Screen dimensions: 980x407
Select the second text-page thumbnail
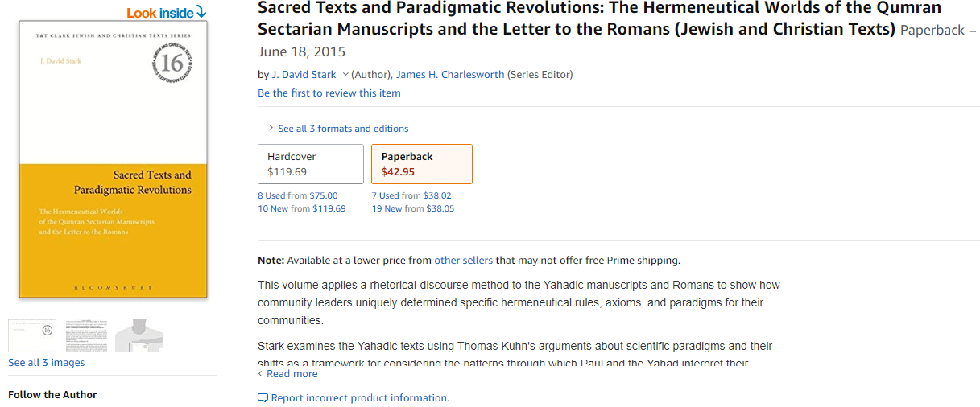(86, 335)
